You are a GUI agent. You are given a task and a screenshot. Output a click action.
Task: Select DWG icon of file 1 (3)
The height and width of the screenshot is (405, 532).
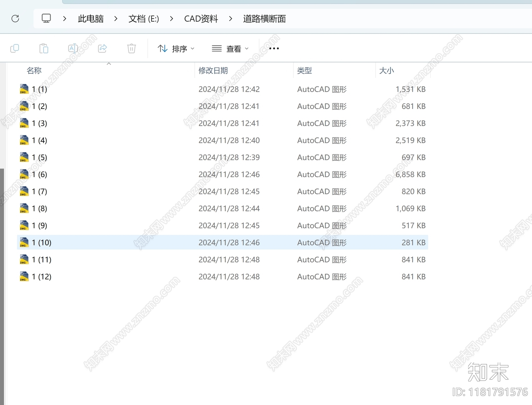click(x=24, y=123)
